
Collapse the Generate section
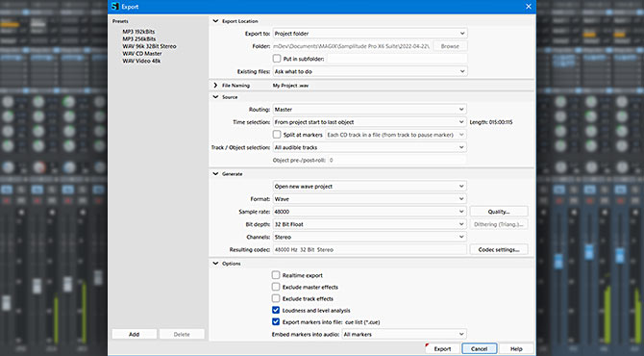pos(215,174)
